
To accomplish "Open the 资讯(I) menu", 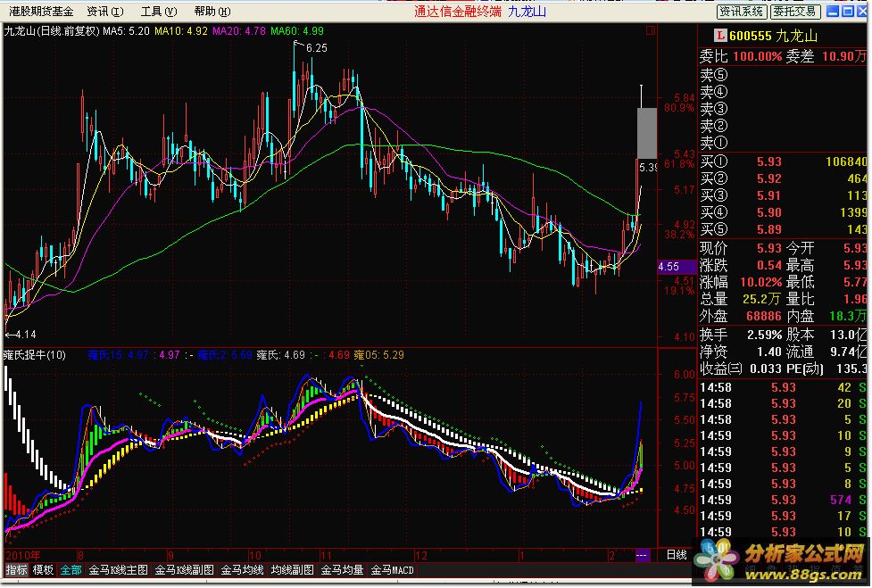I will (105, 11).
